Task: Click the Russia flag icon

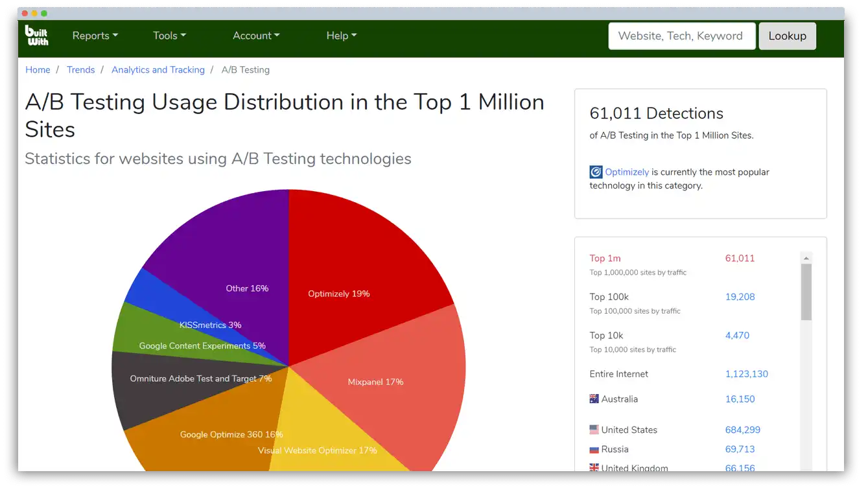Action: coord(594,449)
